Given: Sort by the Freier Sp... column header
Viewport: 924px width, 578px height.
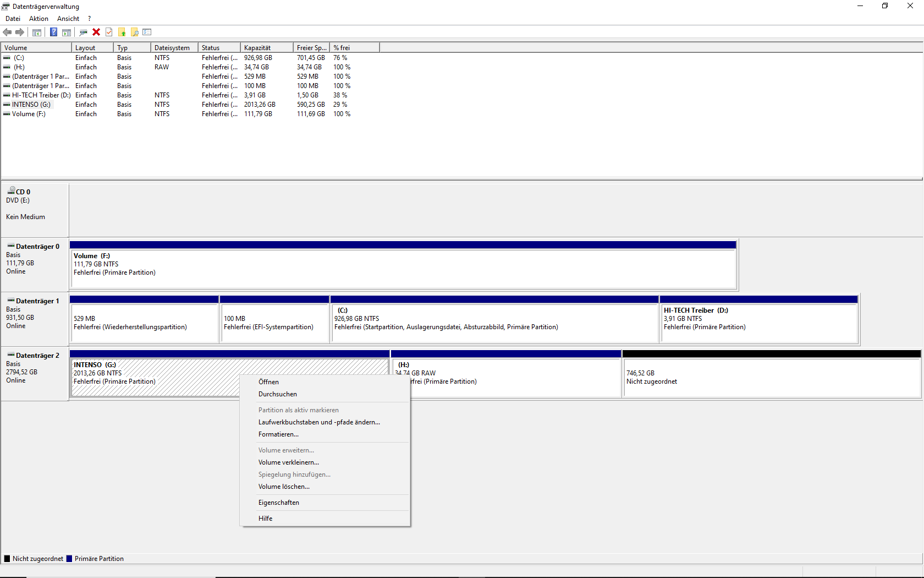Looking at the screenshot, I should (x=311, y=48).
